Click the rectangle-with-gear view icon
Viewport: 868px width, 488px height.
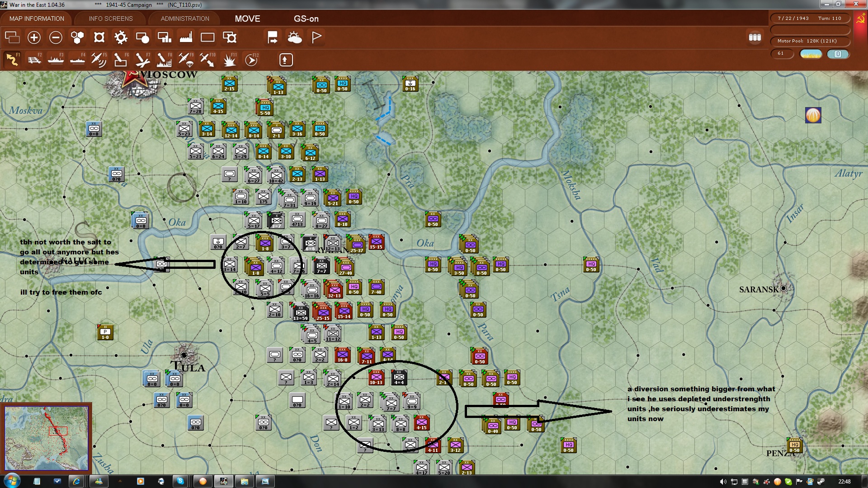coord(230,38)
